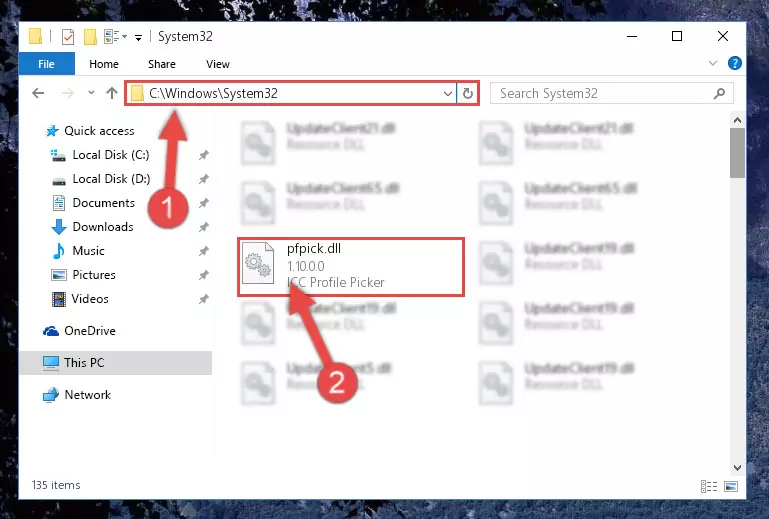Click the New folder quick access icon

(x=90, y=37)
